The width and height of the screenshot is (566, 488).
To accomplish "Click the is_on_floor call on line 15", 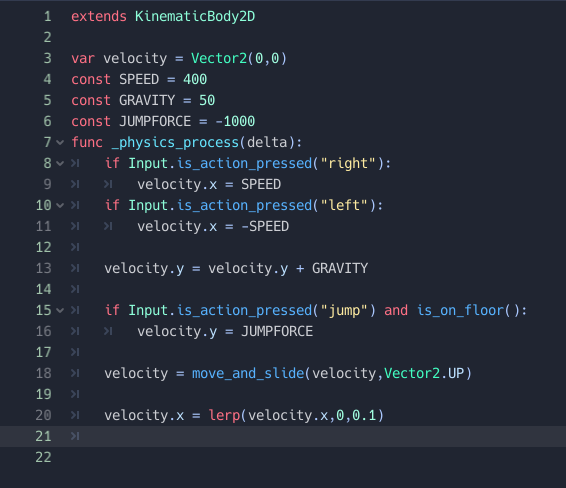I will [x=460, y=310].
